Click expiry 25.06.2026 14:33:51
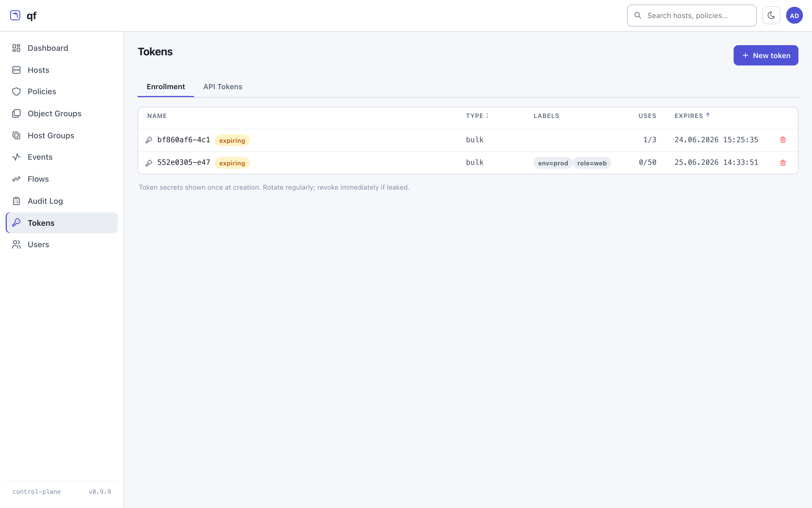This screenshot has width=812, height=508. tap(716, 162)
